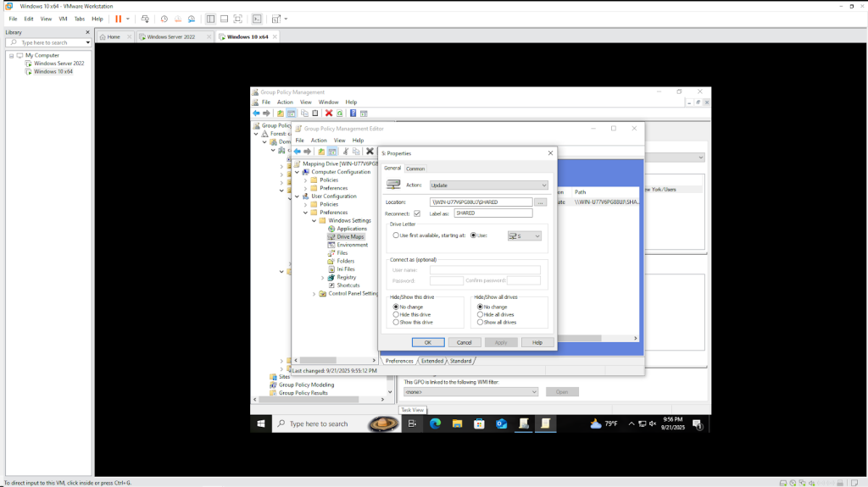868x487 pixels.
Task: Click the VMware pause (suspend) VM icon
Action: (x=118, y=19)
